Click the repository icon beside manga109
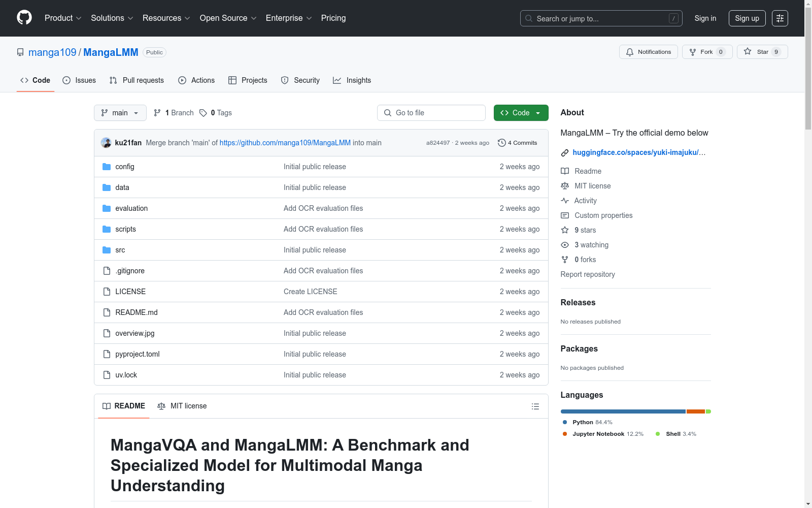 click(x=20, y=52)
